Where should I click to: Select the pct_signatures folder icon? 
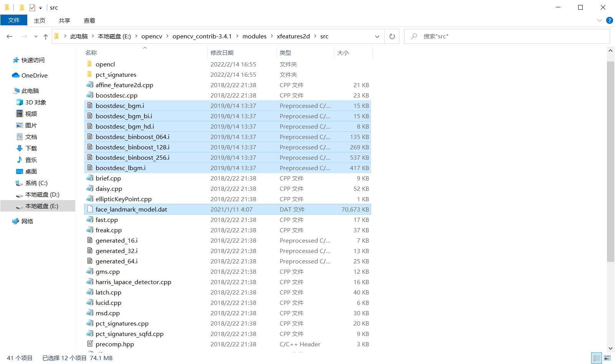[90, 74]
